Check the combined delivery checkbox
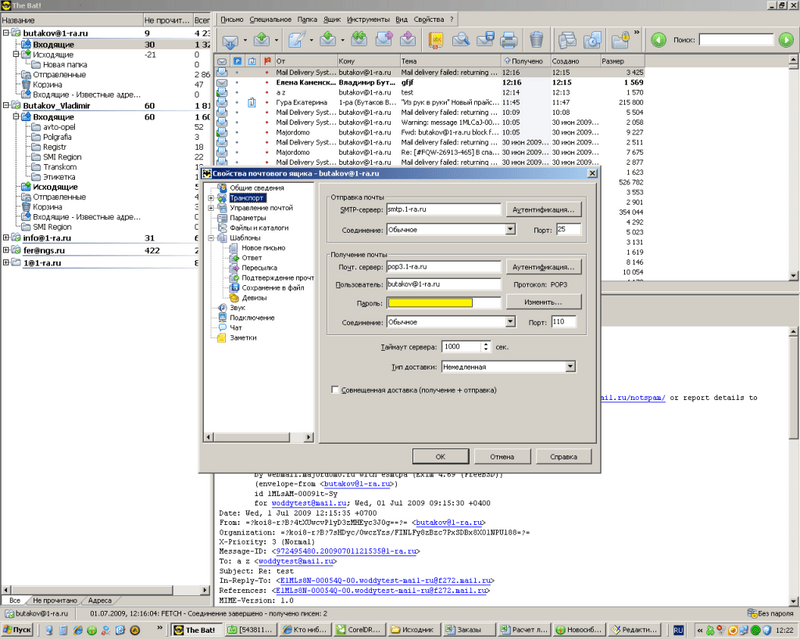The width and height of the screenshot is (800, 639). point(335,390)
